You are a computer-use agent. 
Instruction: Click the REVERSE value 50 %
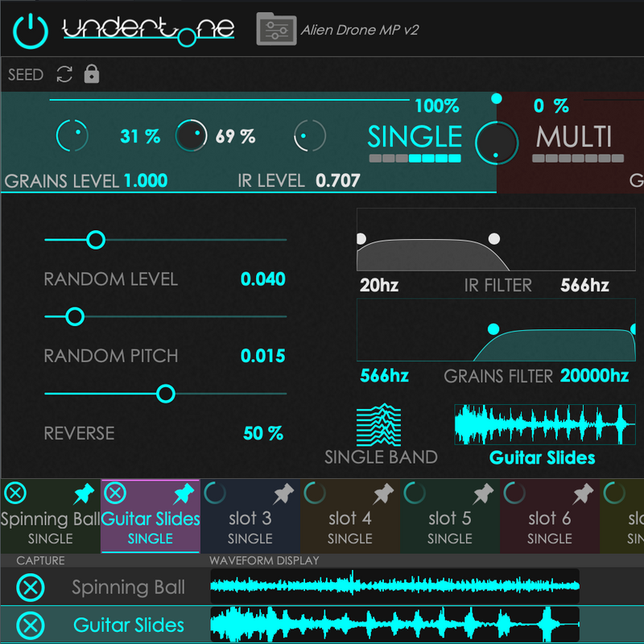[x=263, y=433]
